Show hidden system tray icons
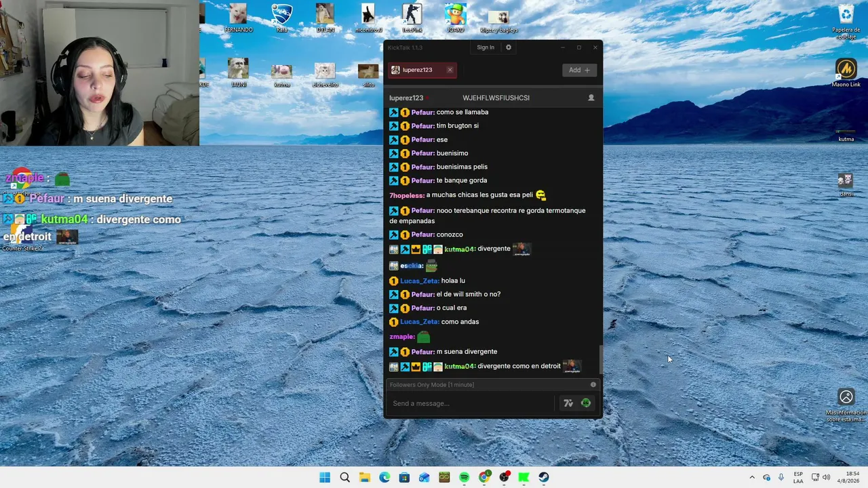The width and height of the screenshot is (868, 488). tap(751, 477)
